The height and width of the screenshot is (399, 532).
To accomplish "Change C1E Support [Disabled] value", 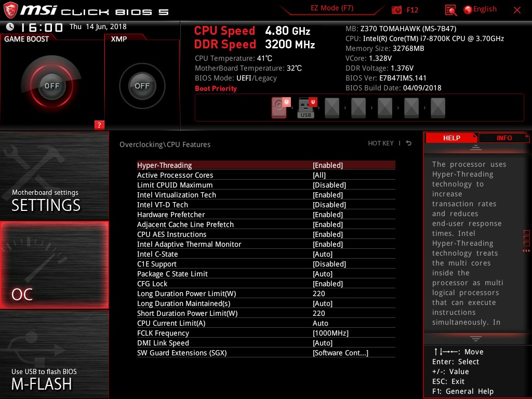I will click(x=266, y=263).
